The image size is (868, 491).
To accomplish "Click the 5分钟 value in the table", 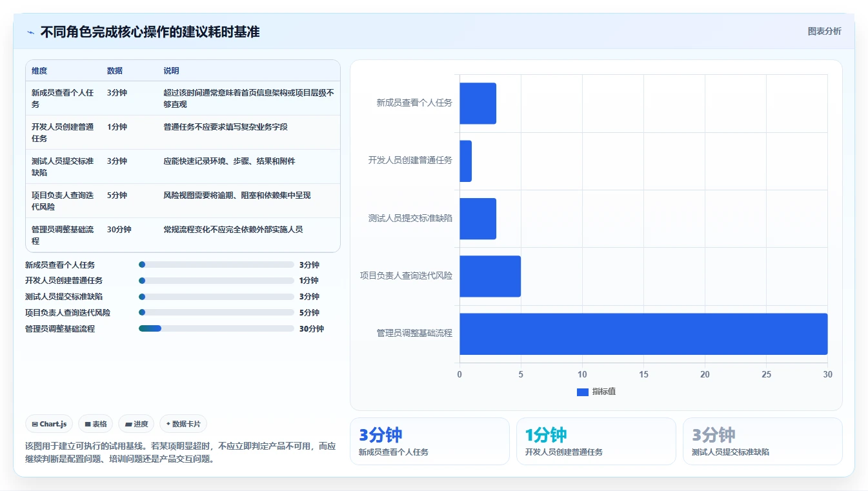I will tap(117, 195).
